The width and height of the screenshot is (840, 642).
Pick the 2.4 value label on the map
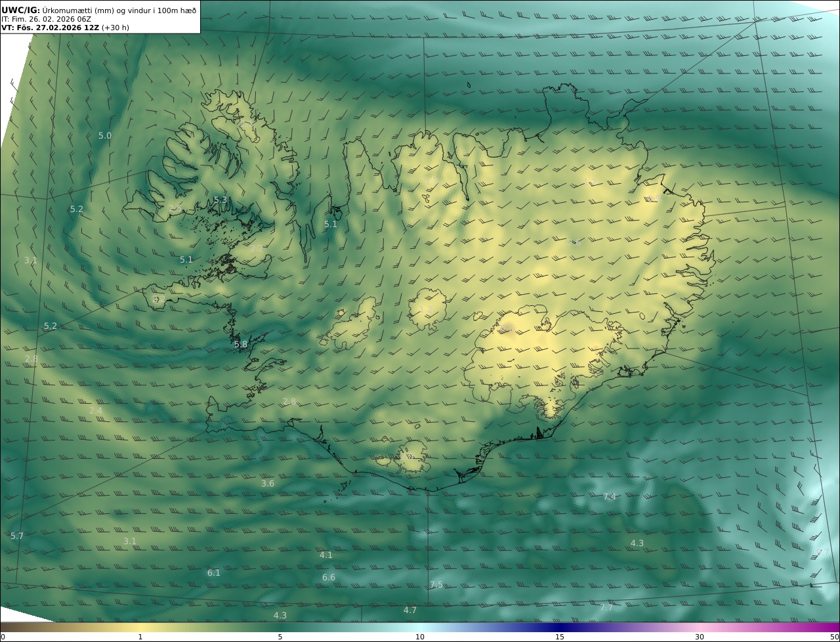click(96, 411)
